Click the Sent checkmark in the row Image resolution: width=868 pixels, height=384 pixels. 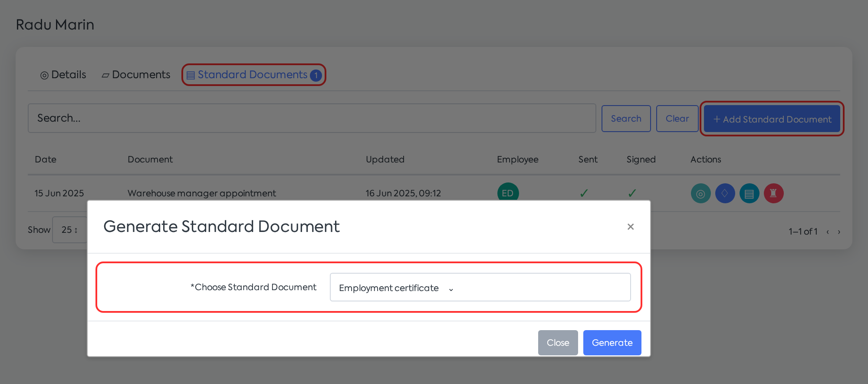point(584,193)
